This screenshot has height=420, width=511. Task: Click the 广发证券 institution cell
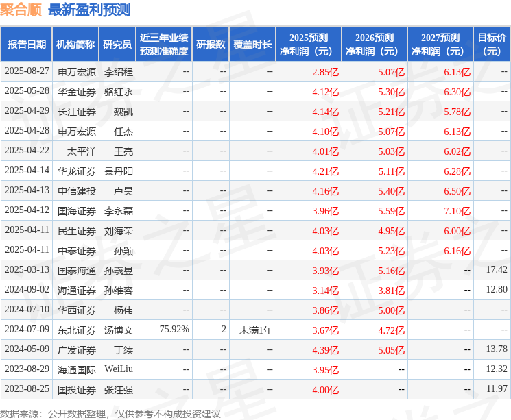coord(77,350)
